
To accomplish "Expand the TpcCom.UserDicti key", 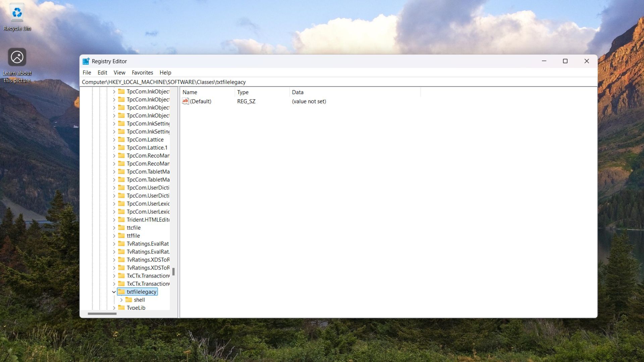I will point(114,187).
